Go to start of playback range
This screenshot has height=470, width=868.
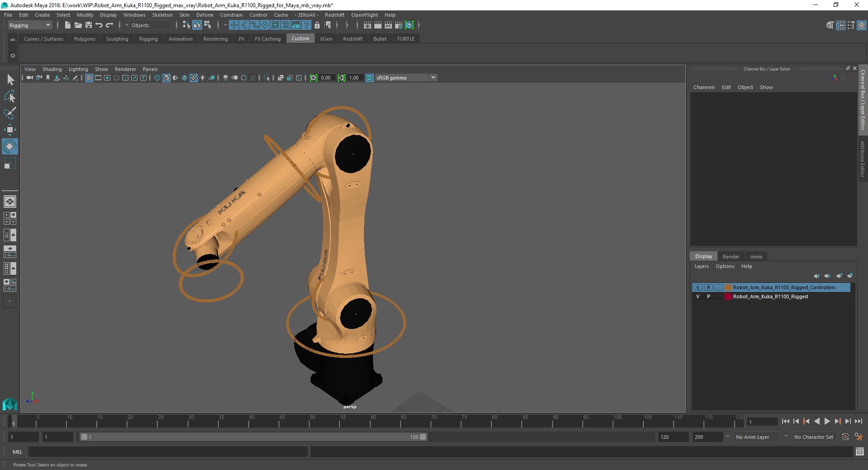point(785,421)
